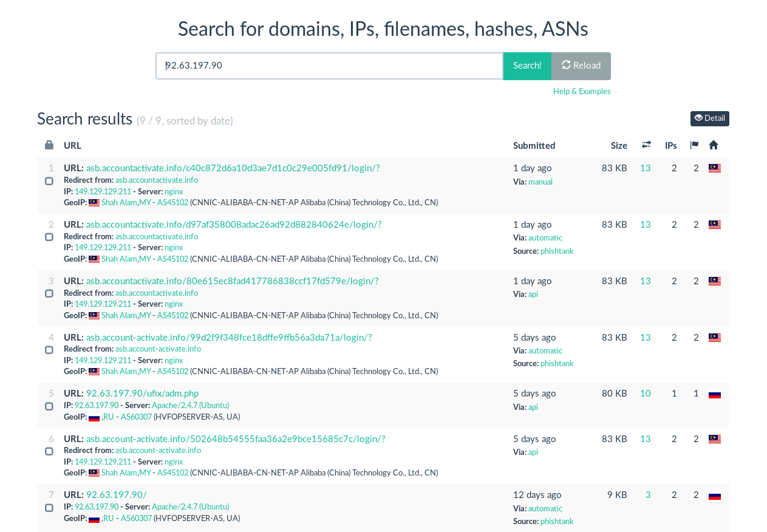Tick the checkbox for result 7
Image resolution: width=767 pixels, height=532 pixels.
(x=49, y=508)
